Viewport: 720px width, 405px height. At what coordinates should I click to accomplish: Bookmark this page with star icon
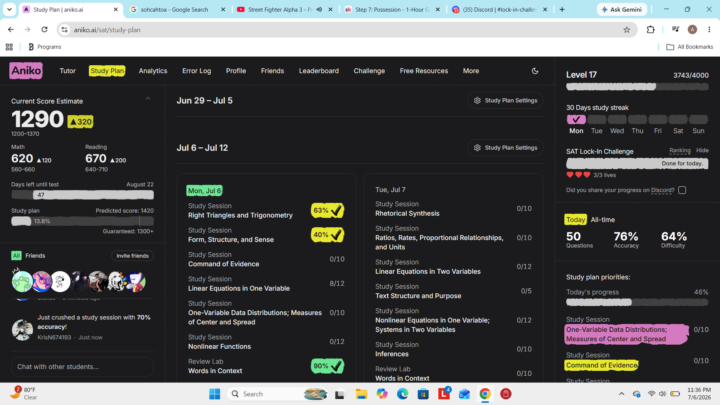[627, 30]
